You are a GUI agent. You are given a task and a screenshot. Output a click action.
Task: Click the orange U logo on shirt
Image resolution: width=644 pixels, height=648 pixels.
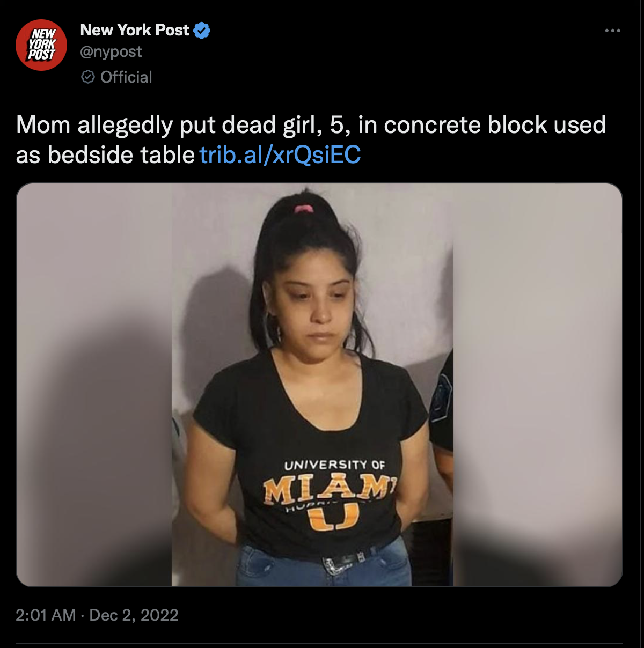(x=333, y=517)
